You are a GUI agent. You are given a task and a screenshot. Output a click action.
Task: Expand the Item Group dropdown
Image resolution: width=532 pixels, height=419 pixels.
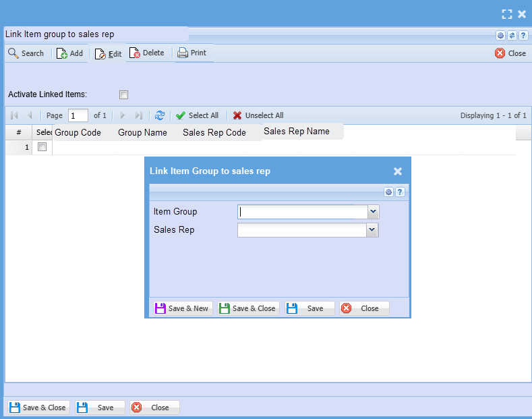point(373,212)
